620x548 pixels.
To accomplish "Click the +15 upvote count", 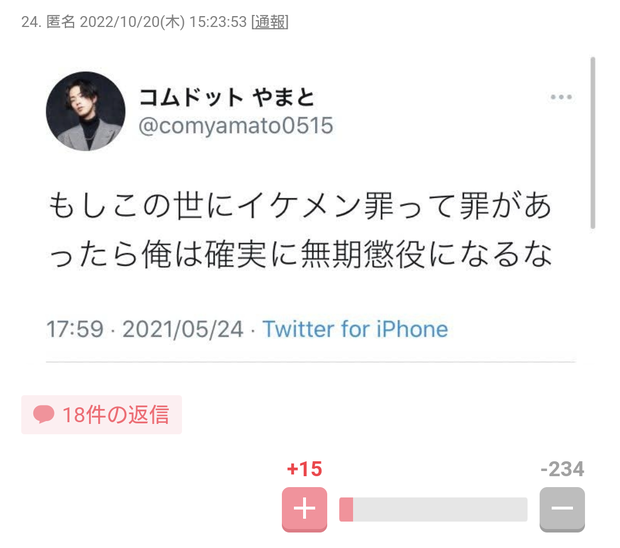I will (x=304, y=469).
